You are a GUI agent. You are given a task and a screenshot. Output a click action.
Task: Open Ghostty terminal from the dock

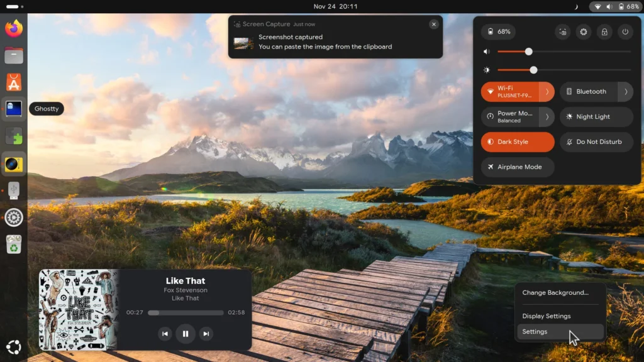tap(14, 109)
